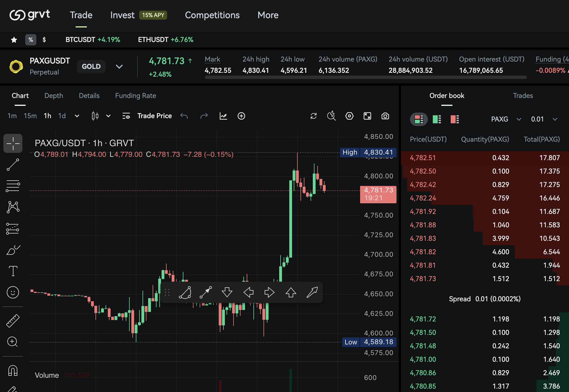The width and height of the screenshot is (569, 392).
Task: Select the XABCD pattern tool
Action: (13, 207)
